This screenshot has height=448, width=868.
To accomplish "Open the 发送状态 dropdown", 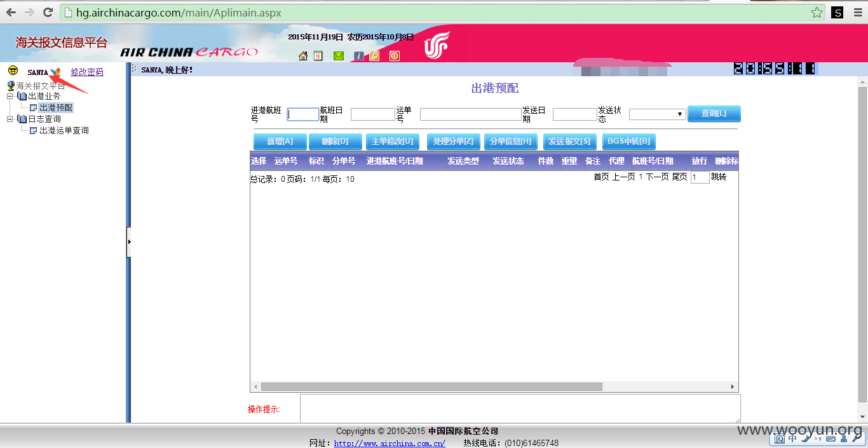I will click(x=657, y=114).
